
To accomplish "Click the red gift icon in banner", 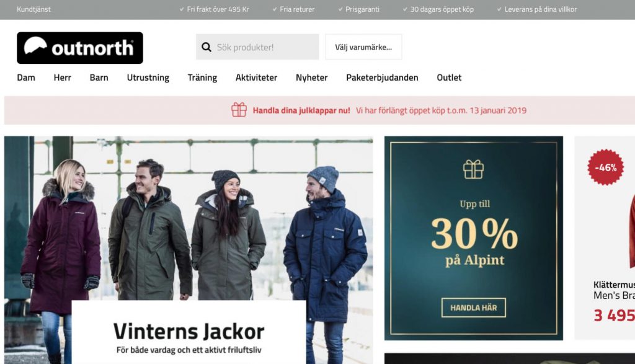I will point(239,110).
